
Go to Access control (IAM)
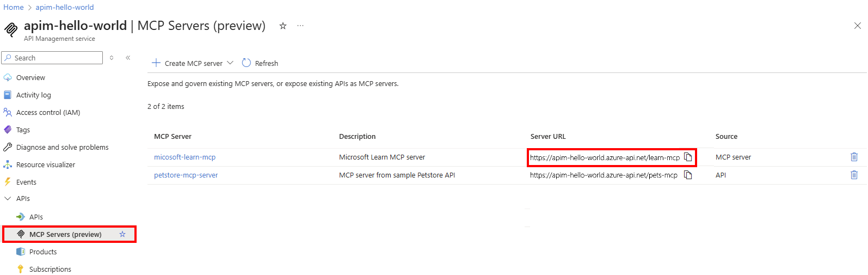click(48, 113)
